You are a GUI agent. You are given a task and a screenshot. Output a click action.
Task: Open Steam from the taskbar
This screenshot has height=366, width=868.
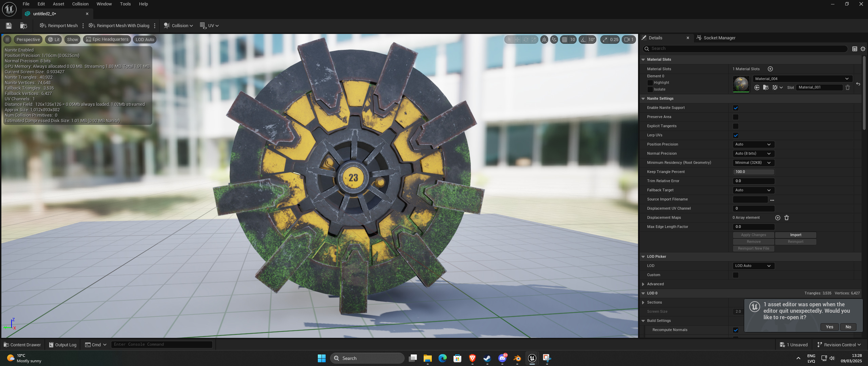[487, 358]
